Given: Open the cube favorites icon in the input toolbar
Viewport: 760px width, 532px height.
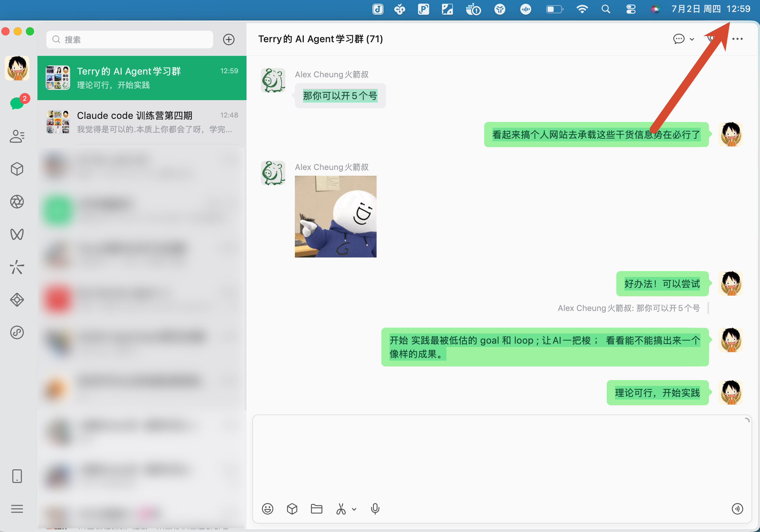Looking at the screenshot, I should (x=292, y=509).
